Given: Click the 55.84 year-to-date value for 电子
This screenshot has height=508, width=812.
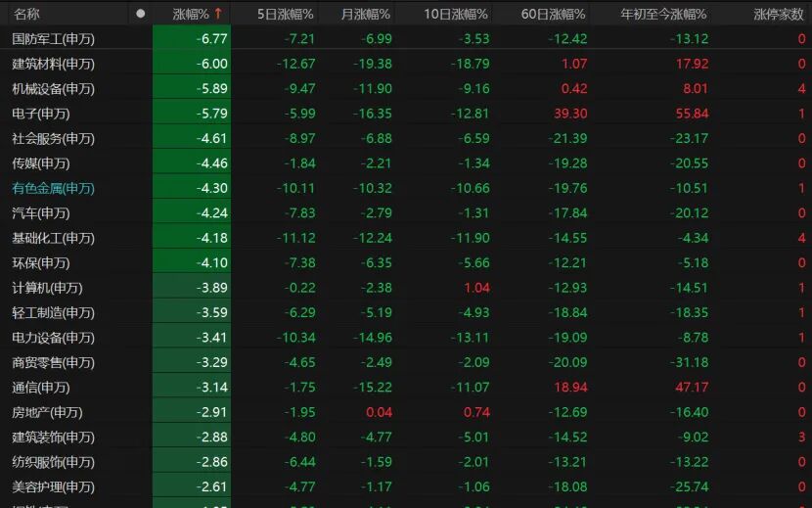Looking at the screenshot, I should point(692,114).
